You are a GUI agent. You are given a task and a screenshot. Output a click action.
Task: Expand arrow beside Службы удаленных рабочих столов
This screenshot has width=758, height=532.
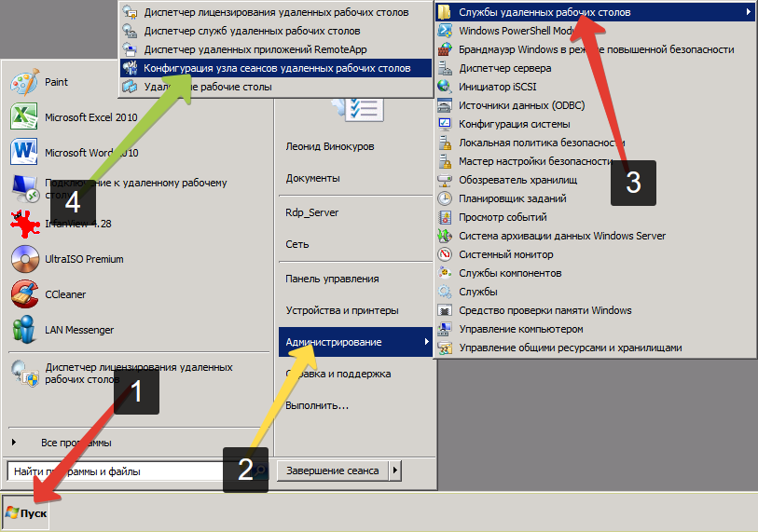pyautogui.click(x=749, y=12)
